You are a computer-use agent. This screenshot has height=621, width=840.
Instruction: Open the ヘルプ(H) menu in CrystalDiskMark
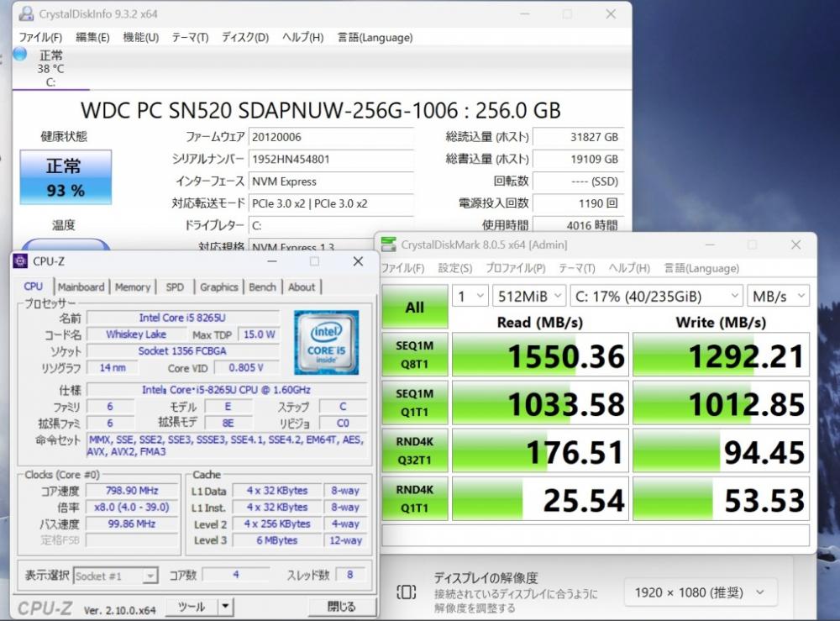click(629, 268)
